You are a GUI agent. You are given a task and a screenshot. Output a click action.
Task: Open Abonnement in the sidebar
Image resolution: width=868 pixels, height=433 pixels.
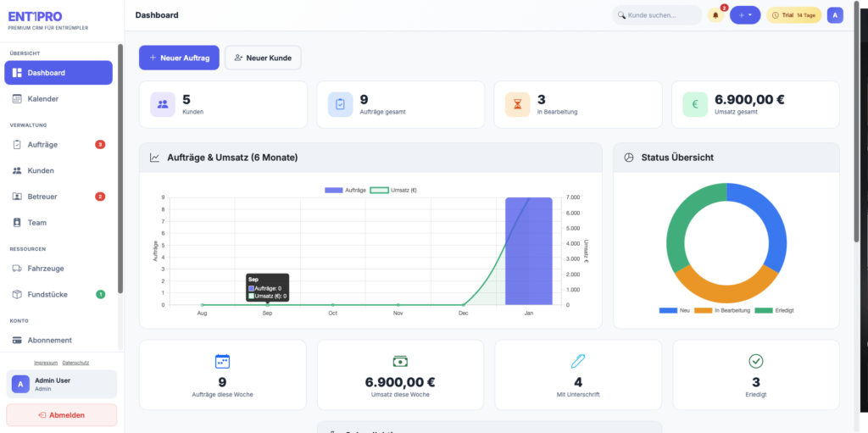tap(49, 341)
